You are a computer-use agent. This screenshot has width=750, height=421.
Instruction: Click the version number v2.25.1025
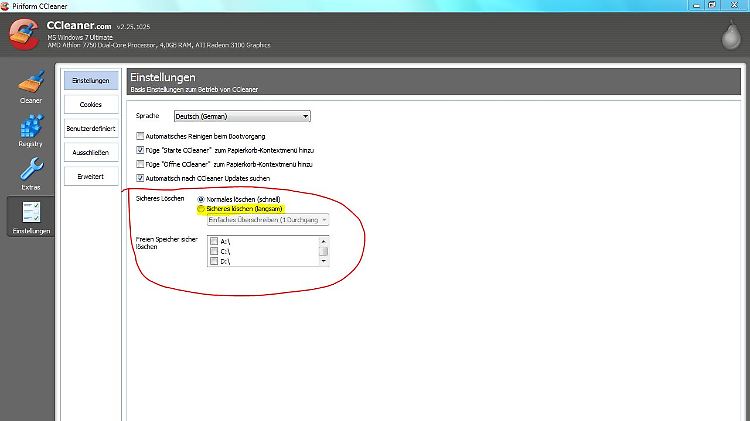[x=133, y=27]
